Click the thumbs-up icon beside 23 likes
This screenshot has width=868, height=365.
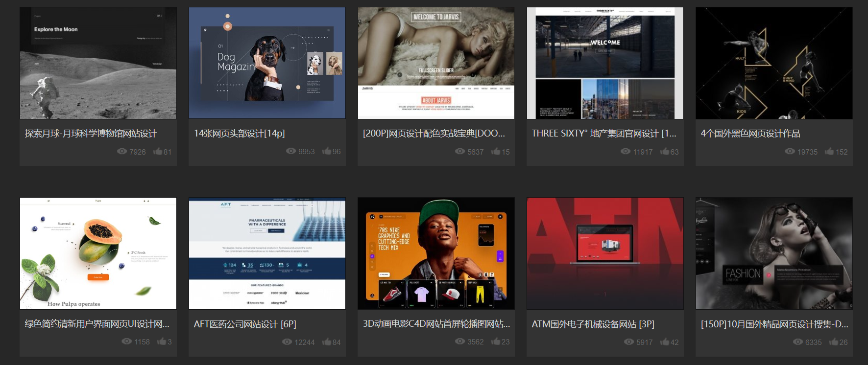(495, 342)
